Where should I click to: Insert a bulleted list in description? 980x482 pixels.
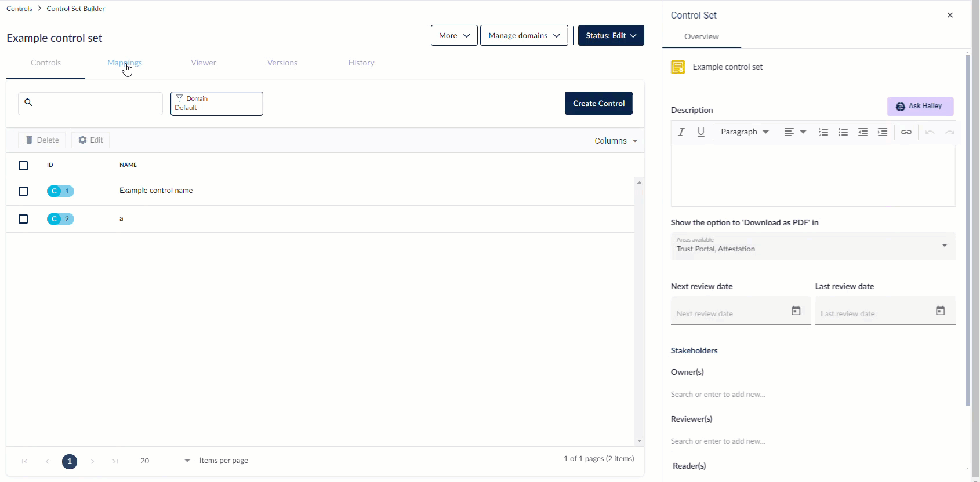pyautogui.click(x=843, y=132)
